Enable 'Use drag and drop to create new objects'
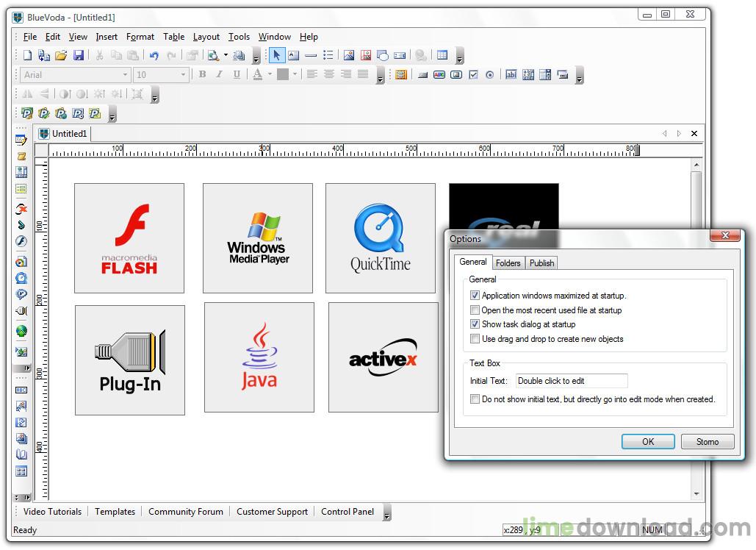The height and width of the screenshot is (550, 756). click(475, 339)
